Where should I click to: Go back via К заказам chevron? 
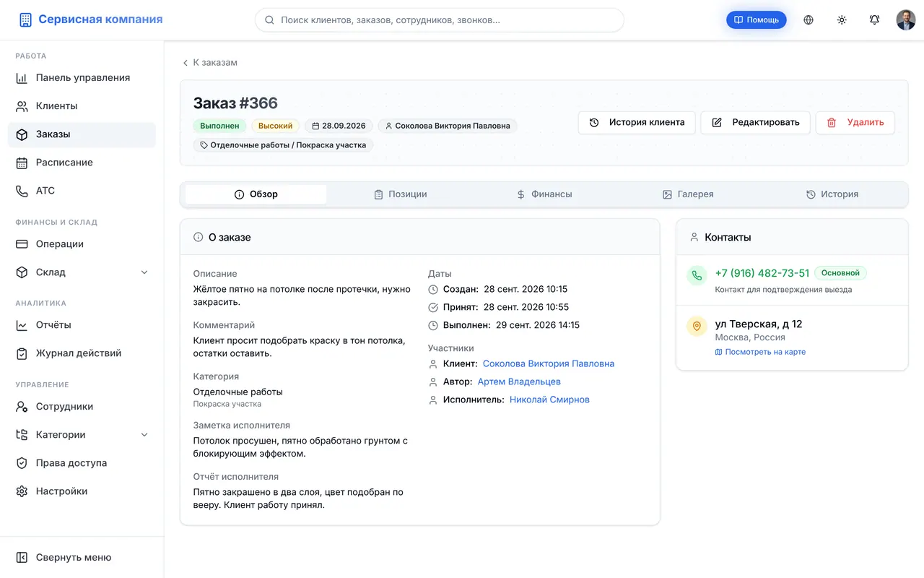coord(186,63)
